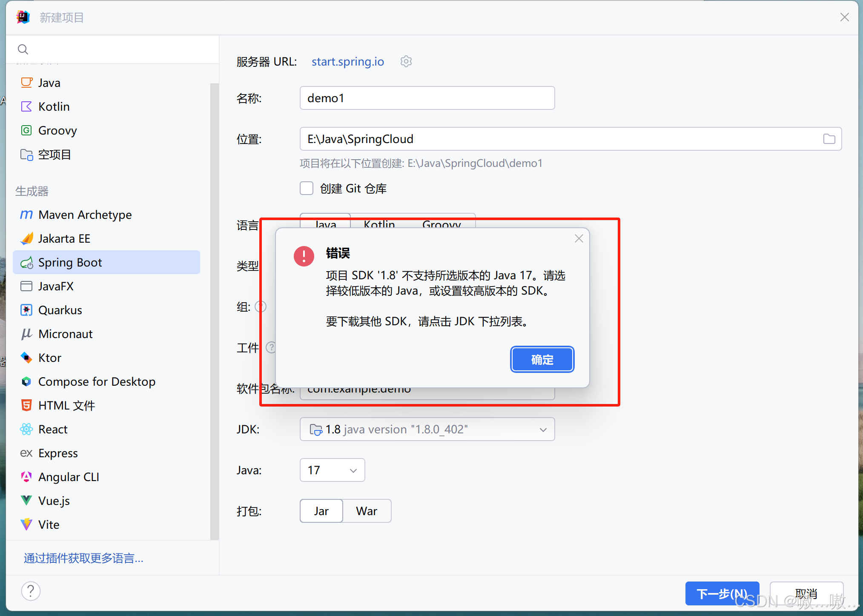Click 确定 in the error dialog
863x616 pixels.
(x=542, y=359)
